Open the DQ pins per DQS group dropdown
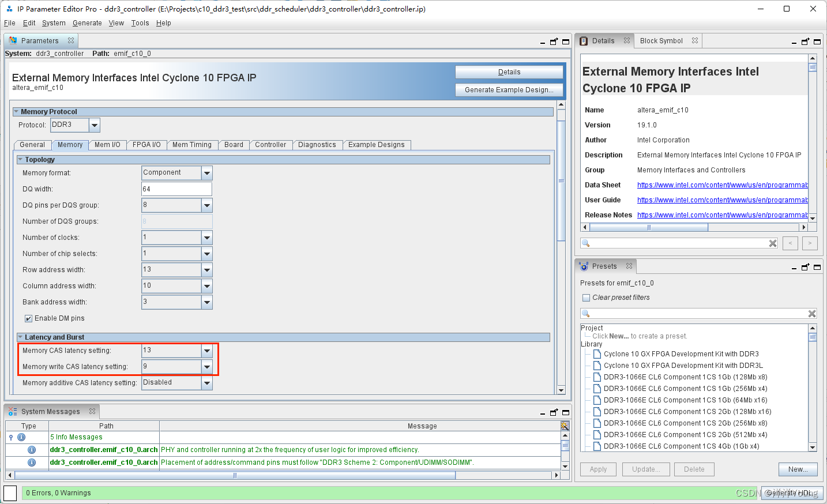 tap(207, 205)
